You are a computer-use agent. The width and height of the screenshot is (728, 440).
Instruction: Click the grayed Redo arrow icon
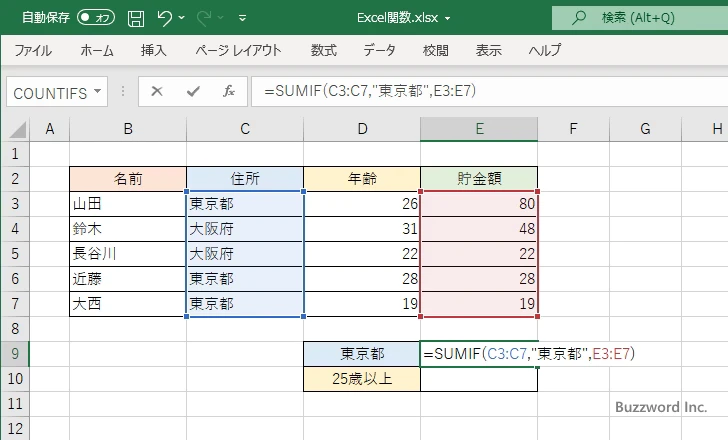click(x=204, y=18)
